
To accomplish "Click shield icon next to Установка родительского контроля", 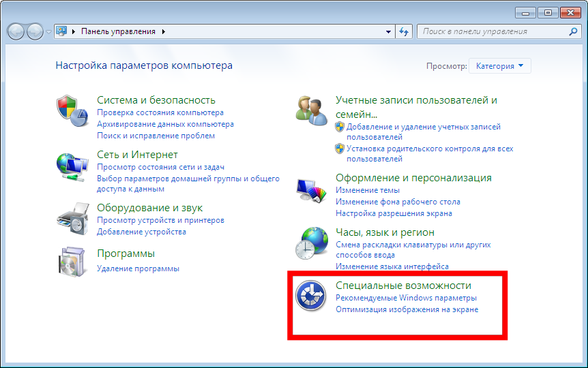I will coord(340,149).
